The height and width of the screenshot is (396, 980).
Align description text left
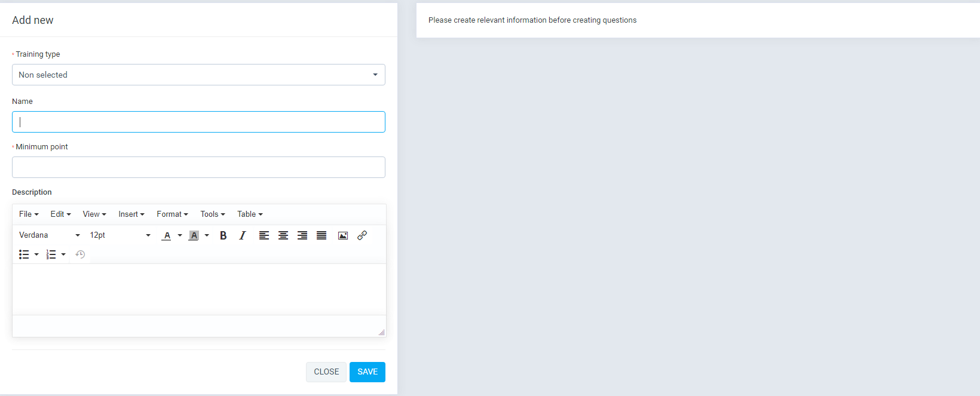264,235
